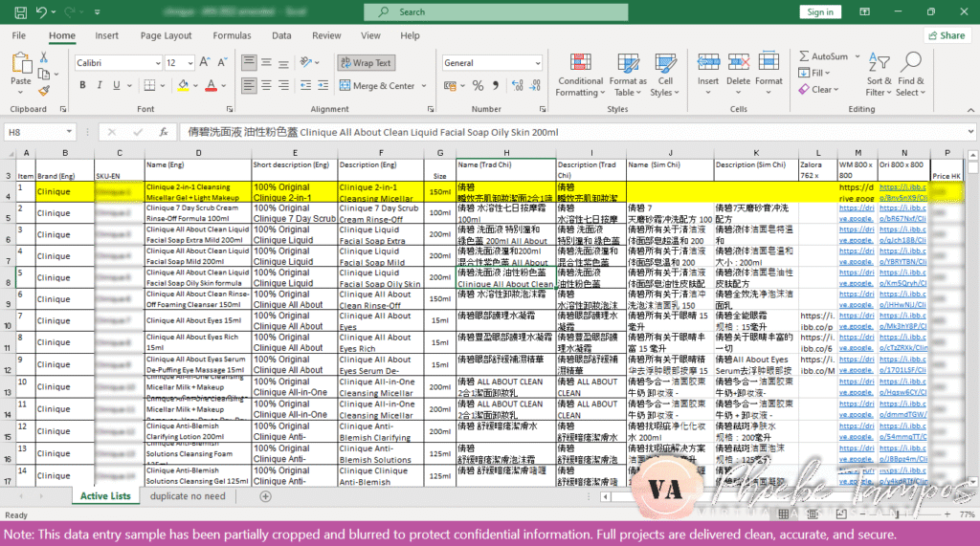Expand the formula bar chevron
The height and width of the screenshot is (546, 980).
point(970,132)
